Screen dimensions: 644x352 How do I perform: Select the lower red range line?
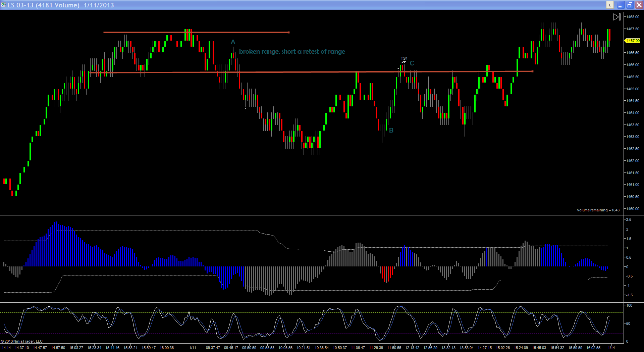click(x=311, y=72)
